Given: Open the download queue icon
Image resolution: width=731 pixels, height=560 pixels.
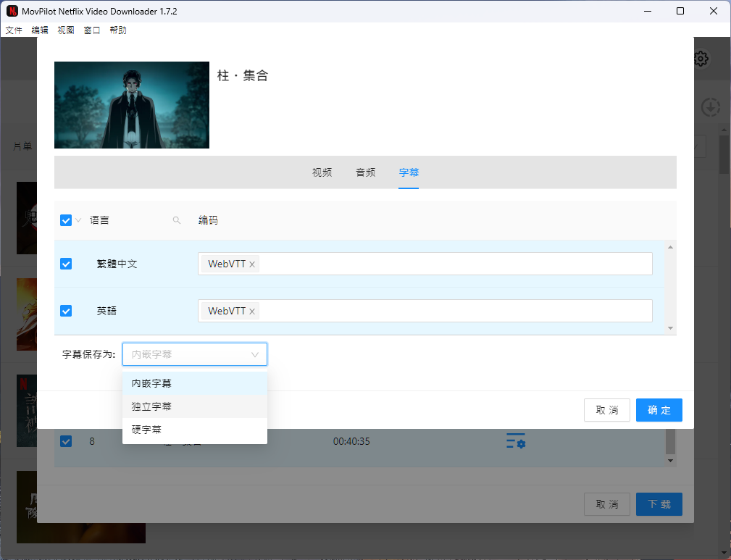Looking at the screenshot, I should tap(711, 108).
